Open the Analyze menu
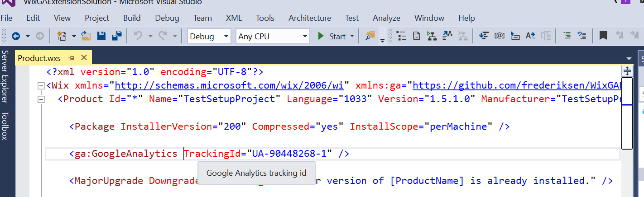This screenshot has width=644, height=197. tap(386, 18)
